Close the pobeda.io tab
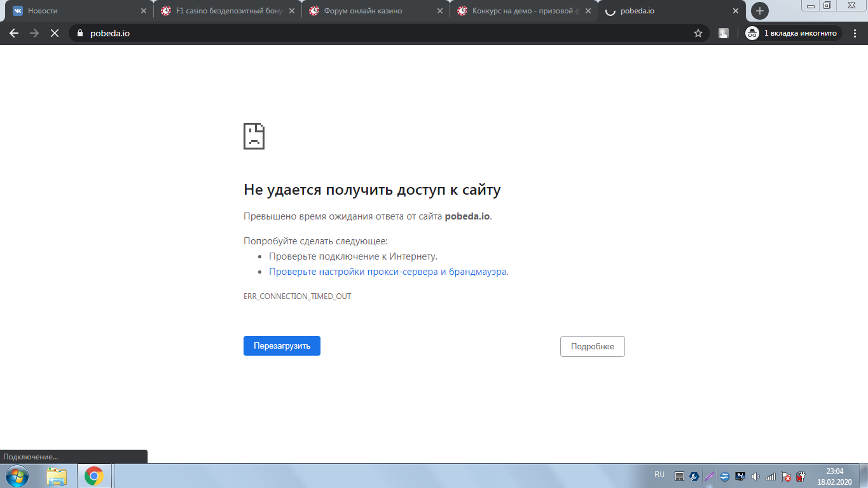 point(736,11)
